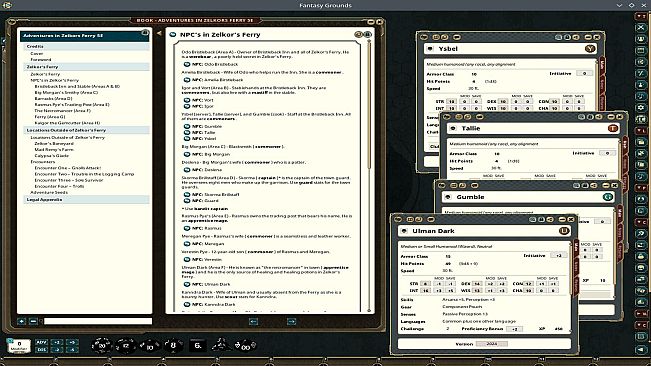Open the NPC link icon for Skorma Brilleaff

tap(187, 194)
